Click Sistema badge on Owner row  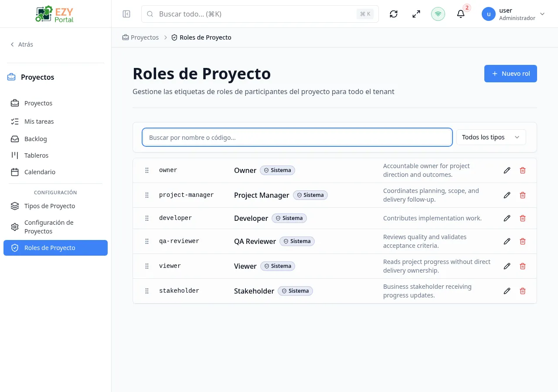coord(278,170)
